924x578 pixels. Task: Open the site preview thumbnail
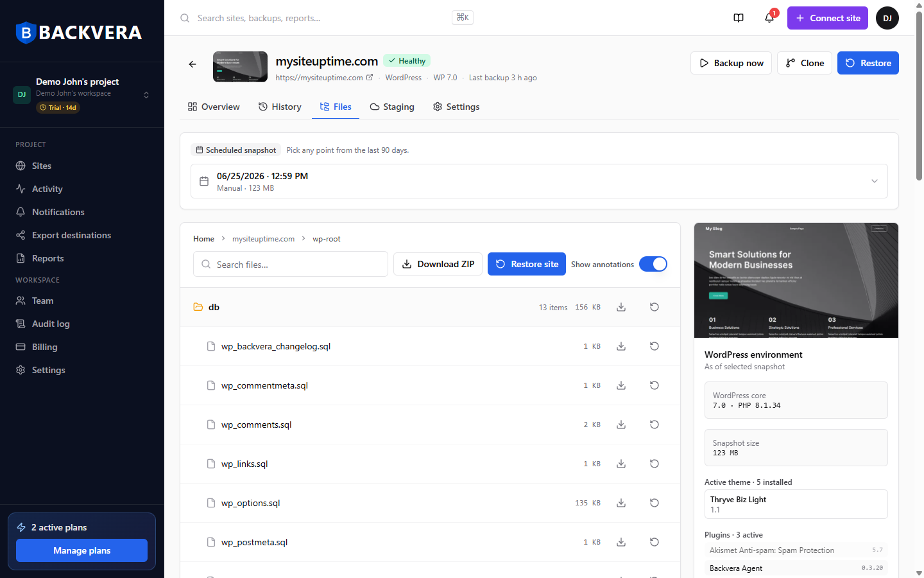click(x=796, y=280)
